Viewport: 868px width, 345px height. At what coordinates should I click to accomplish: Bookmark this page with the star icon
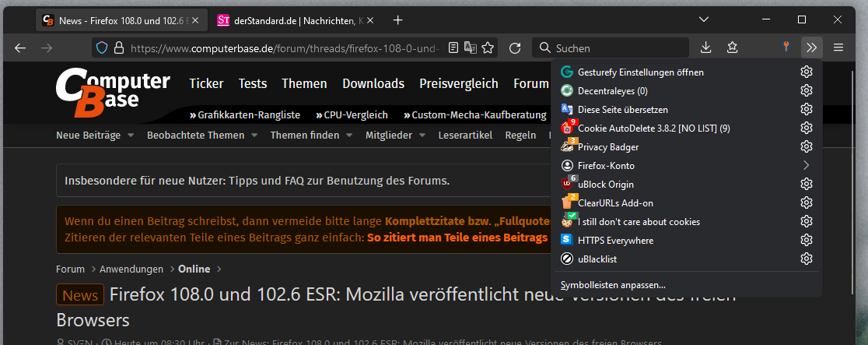488,48
